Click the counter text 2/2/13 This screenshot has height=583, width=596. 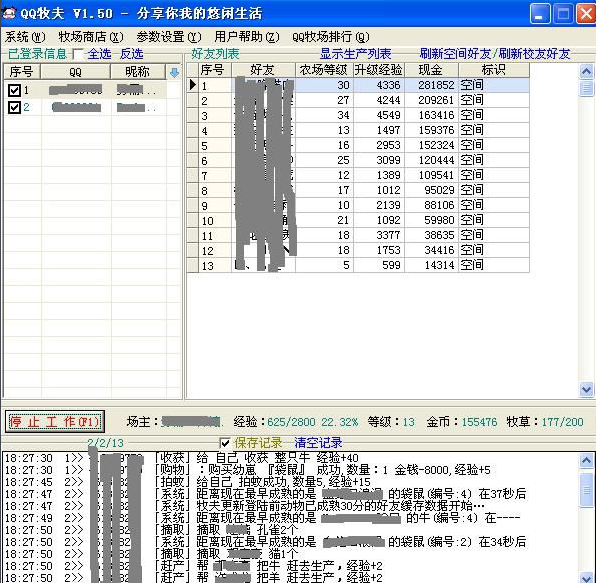tap(105, 443)
